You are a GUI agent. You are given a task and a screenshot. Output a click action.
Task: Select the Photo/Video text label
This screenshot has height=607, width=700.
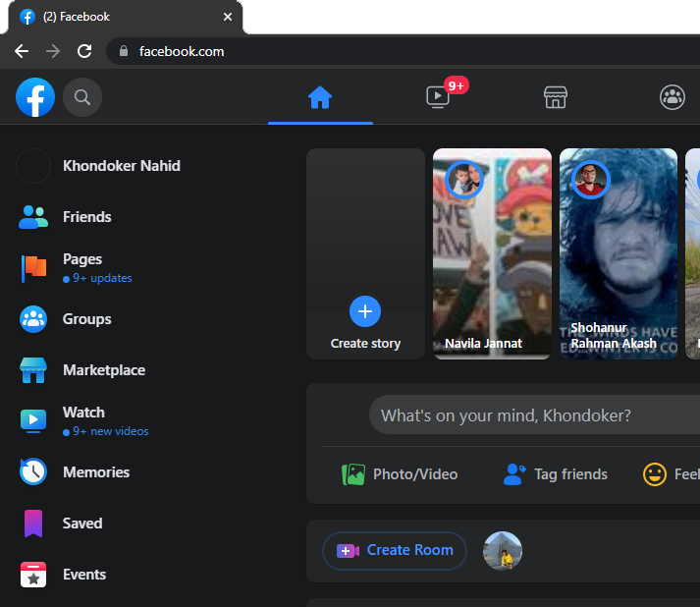point(415,474)
